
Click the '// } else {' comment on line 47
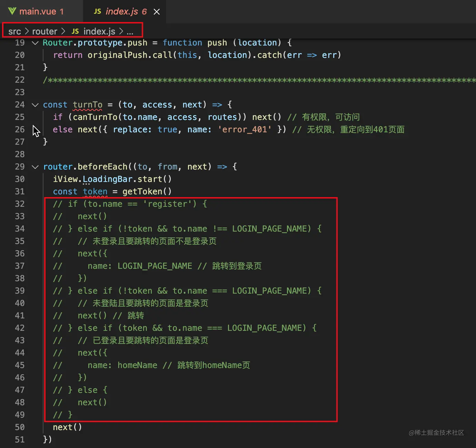click(80, 390)
